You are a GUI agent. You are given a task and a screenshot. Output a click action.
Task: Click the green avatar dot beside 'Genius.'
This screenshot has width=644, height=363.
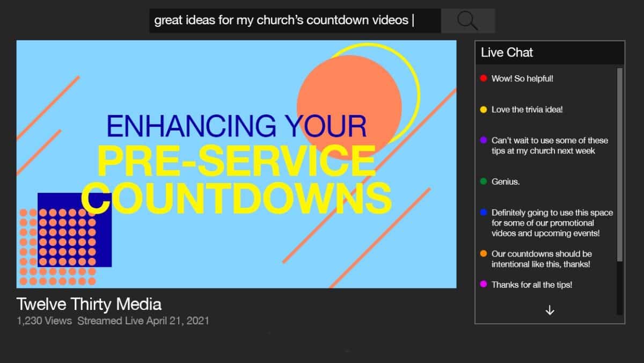point(484,181)
